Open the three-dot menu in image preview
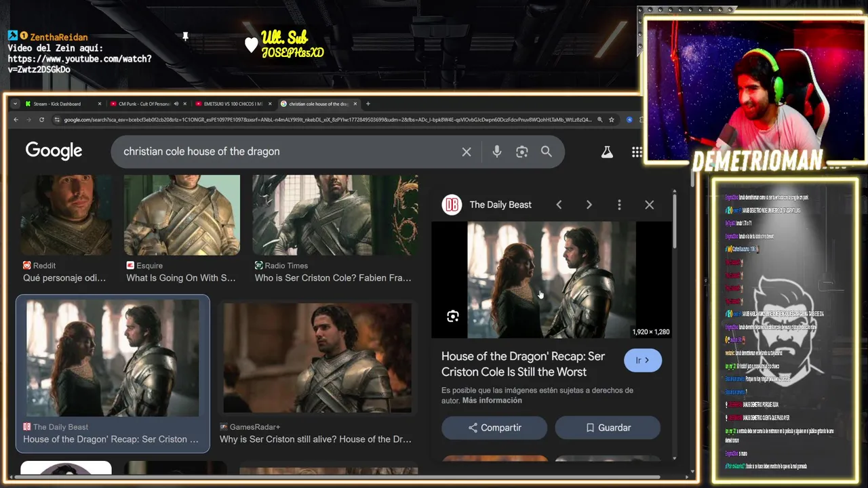Screen dimensions: 868x488 619,205
